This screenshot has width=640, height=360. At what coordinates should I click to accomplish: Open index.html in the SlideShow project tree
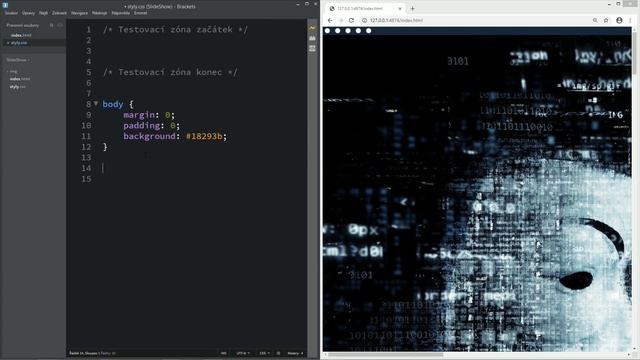[20, 79]
